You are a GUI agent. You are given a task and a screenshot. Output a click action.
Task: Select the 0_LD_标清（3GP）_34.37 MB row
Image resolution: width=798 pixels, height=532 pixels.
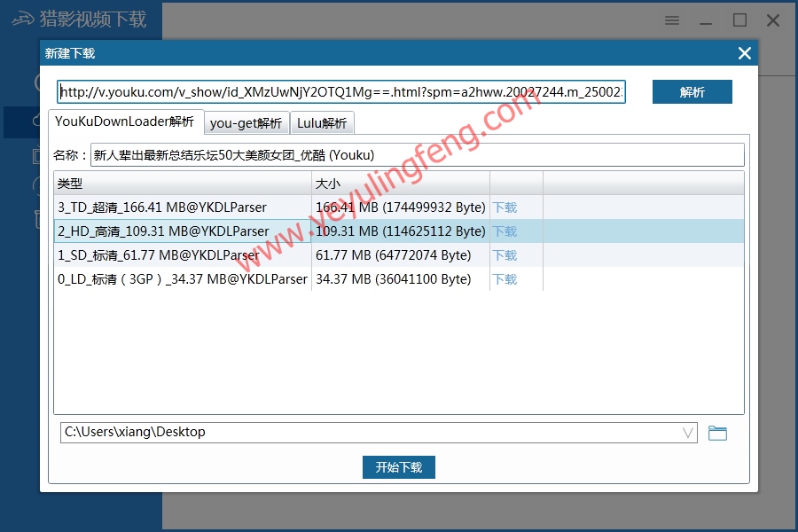(x=399, y=279)
